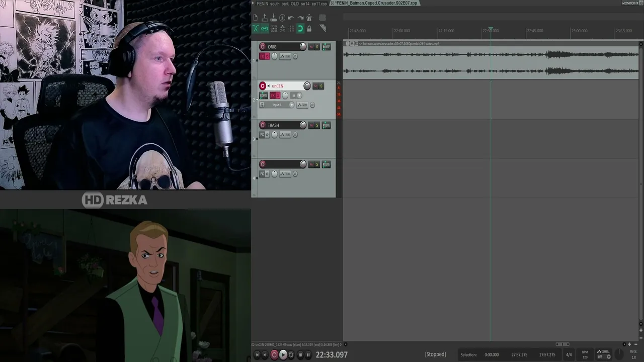Viewport: 644px width, 362px height.
Task: Solo the unCEN track
Action: click(x=321, y=86)
